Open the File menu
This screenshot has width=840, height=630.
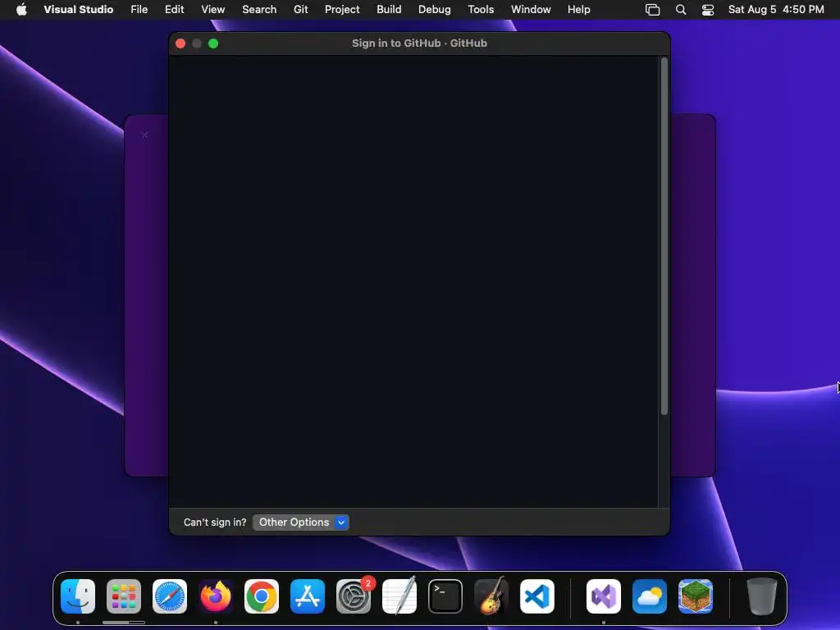point(139,10)
